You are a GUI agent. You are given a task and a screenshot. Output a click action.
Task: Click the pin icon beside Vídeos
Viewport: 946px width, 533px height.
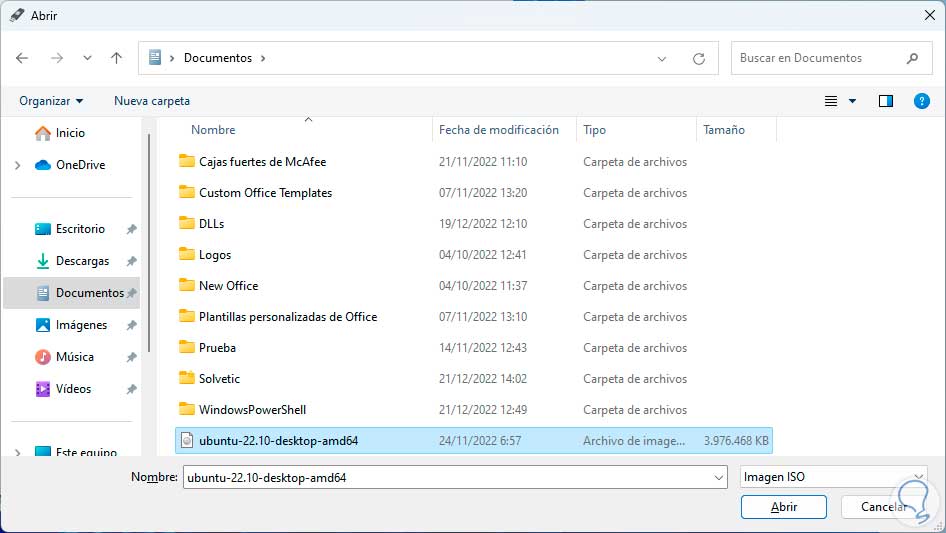(131, 389)
